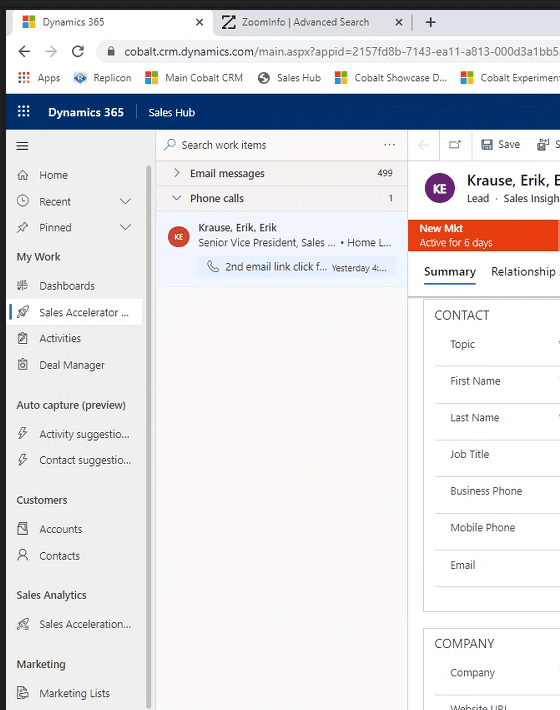Open the Apps bookmark shortcut
This screenshot has width=560, height=710.
point(39,78)
